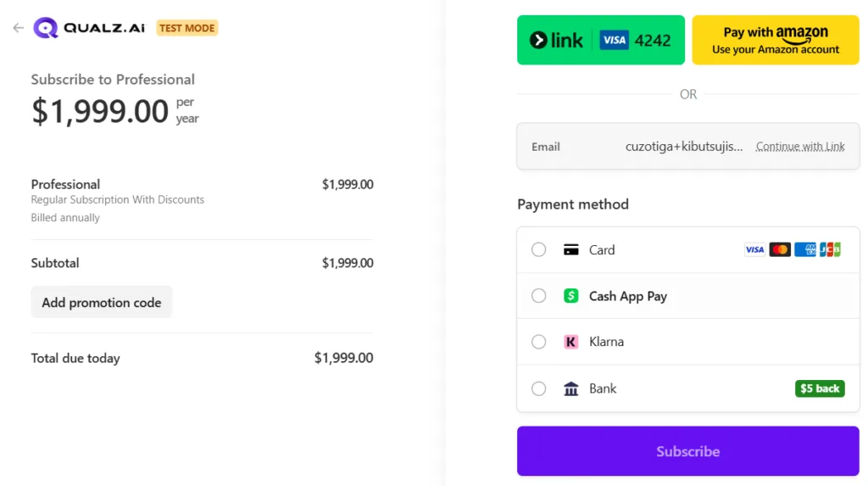
Task: Select the Card radio button
Action: pyautogui.click(x=539, y=250)
